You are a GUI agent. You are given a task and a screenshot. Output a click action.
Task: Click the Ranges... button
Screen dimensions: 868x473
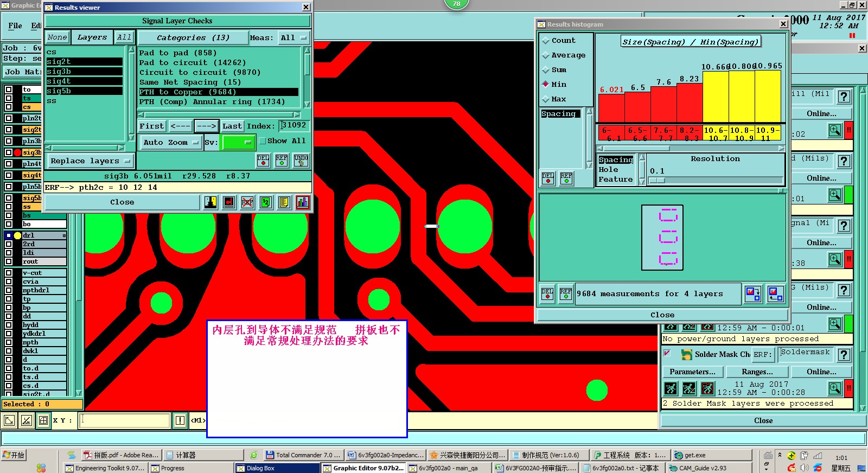(x=757, y=372)
